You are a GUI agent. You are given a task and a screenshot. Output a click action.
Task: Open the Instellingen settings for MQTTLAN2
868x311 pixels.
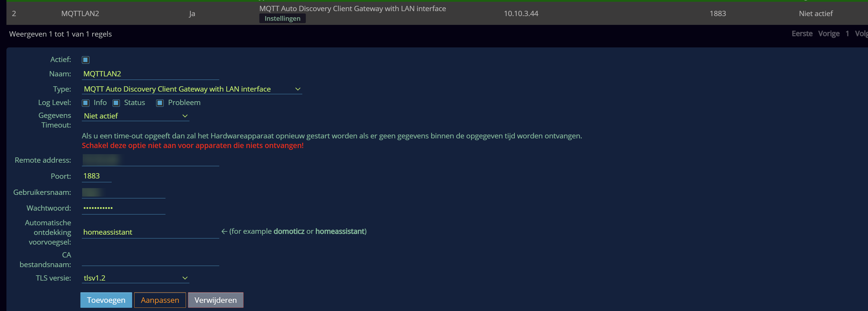coord(282,18)
